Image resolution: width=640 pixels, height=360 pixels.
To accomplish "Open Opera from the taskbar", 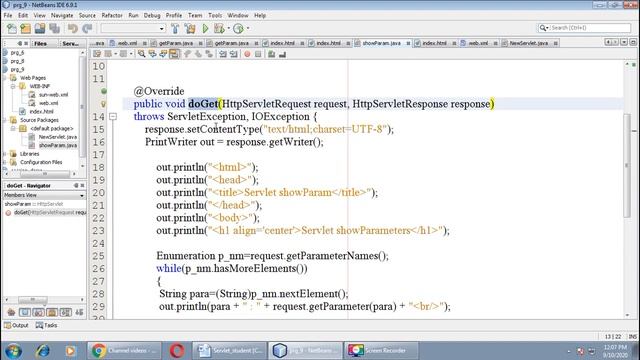I will click(177, 351).
